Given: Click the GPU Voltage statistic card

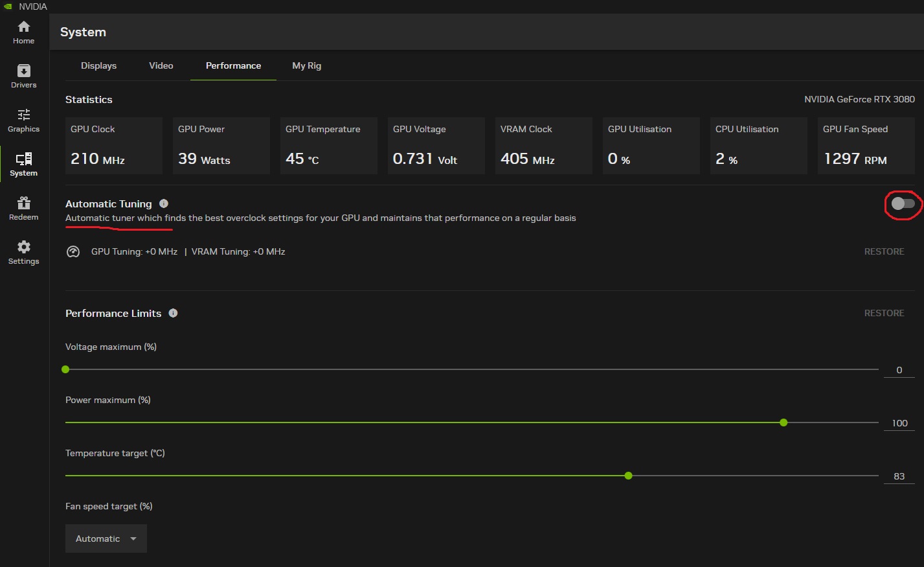Looking at the screenshot, I should pos(436,146).
